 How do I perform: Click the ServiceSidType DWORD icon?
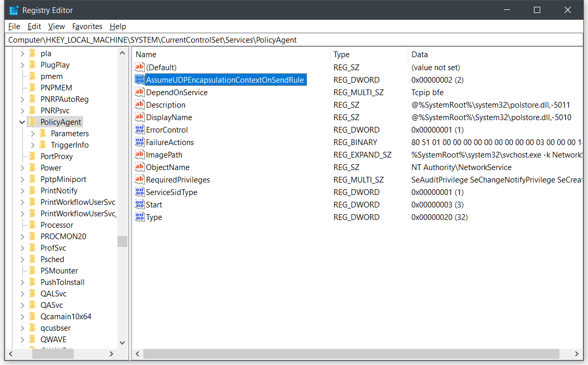click(140, 192)
